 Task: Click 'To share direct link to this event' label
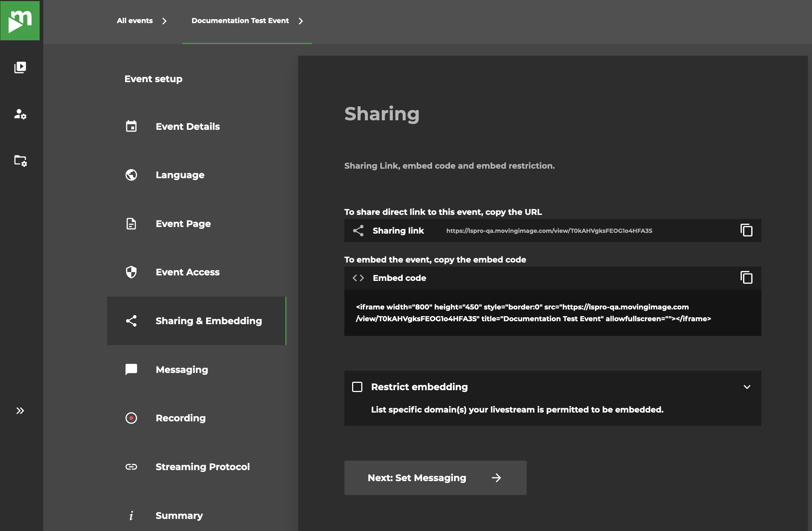[443, 212]
